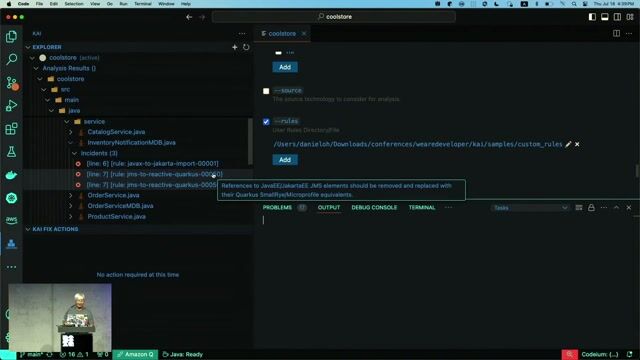Open the Selection menu in menu bar

74,4
